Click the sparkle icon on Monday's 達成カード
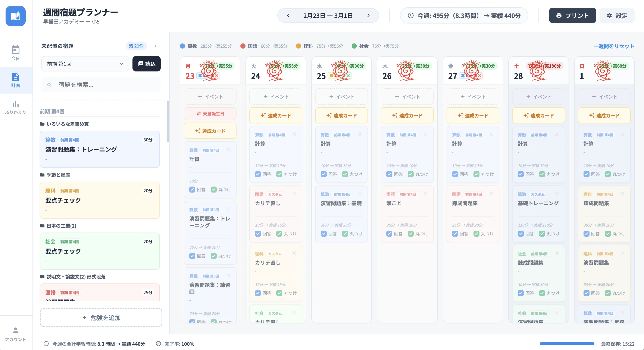The width and height of the screenshot is (644, 350). pyautogui.click(x=197, y=131)
